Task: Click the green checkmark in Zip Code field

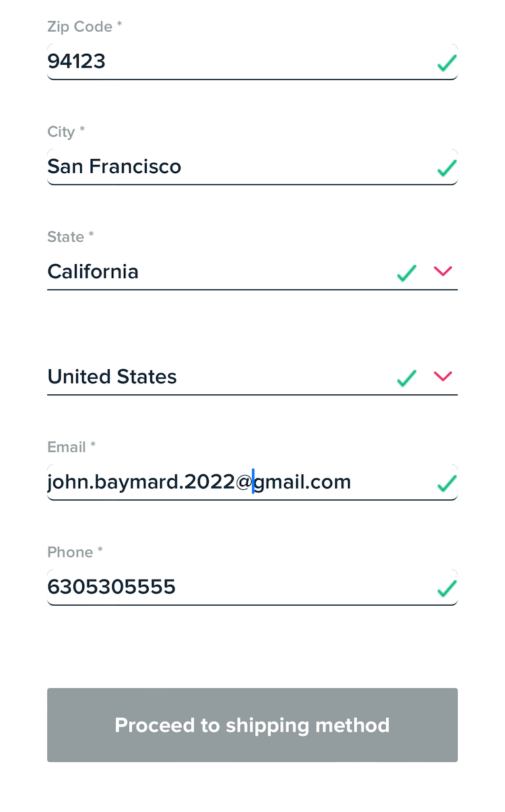Action: 447,63
